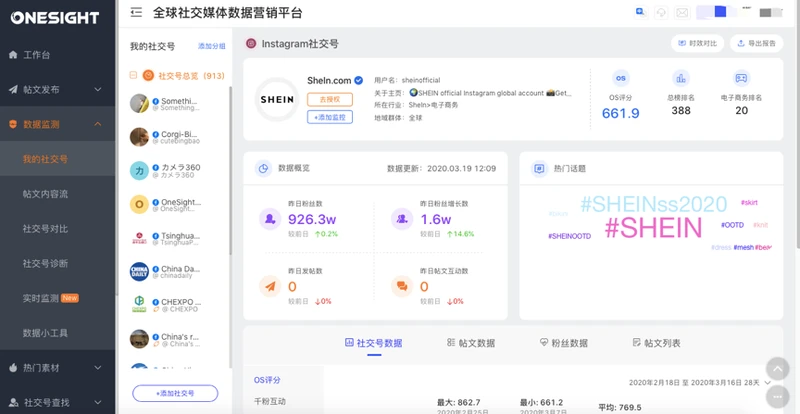The width and height of the screenshot is (800, 414).
Task: Click the floating more options button
Action: click(x=778, y=397)
